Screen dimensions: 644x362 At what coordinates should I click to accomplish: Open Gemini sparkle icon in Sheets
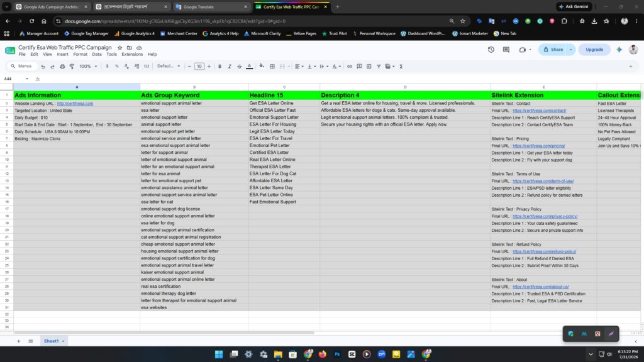point(619,50)
